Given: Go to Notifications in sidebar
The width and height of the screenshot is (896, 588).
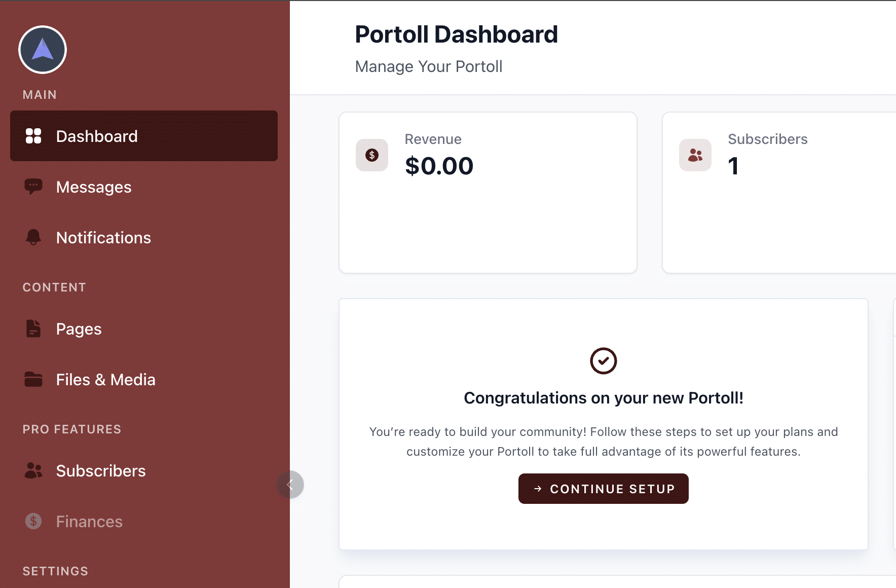Looking at the screenshot, I should (103, 238).
